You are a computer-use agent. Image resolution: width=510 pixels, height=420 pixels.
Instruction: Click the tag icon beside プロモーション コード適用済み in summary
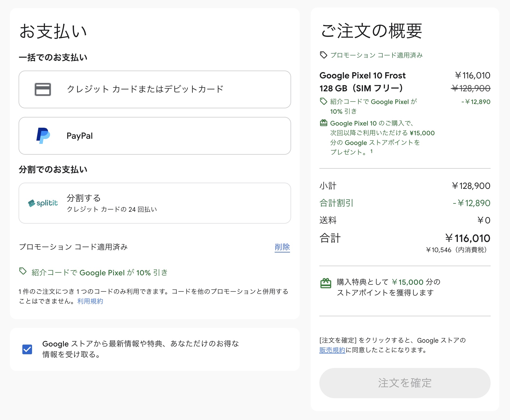coord(323,55)
